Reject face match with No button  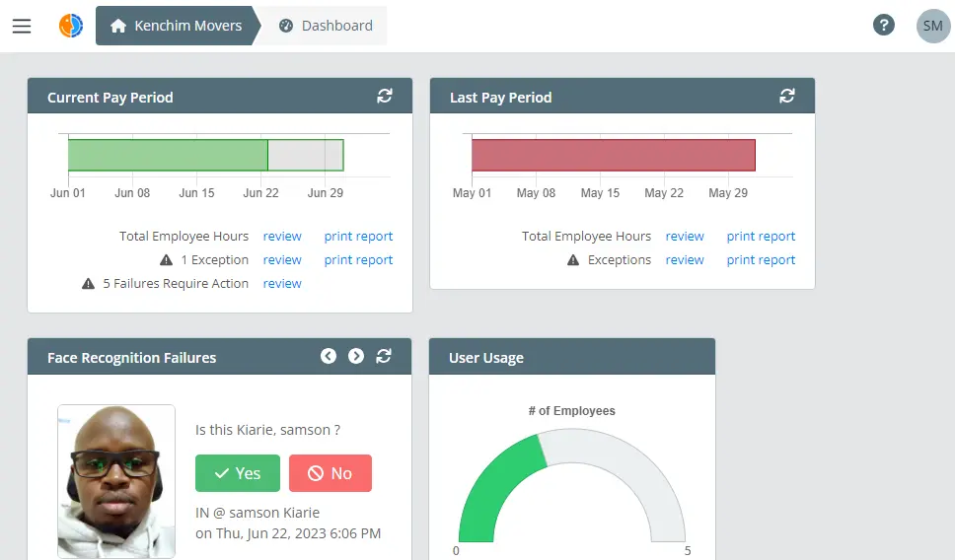pyautogui.click(x=331, y=473)
